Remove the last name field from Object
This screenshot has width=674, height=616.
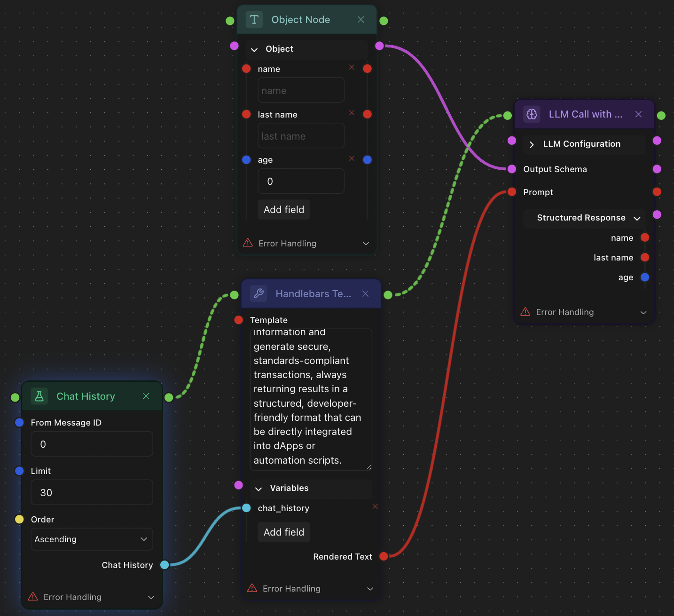click(352, 113)
